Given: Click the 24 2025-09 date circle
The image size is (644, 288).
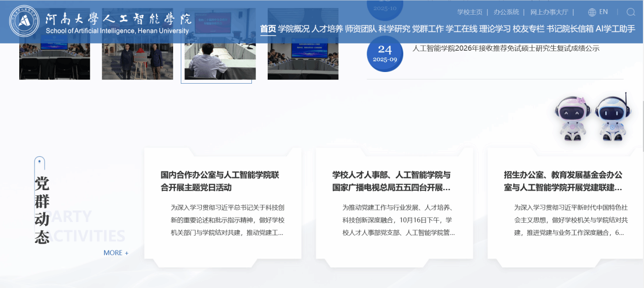Looking at the screenshot, I should (384, 53).
